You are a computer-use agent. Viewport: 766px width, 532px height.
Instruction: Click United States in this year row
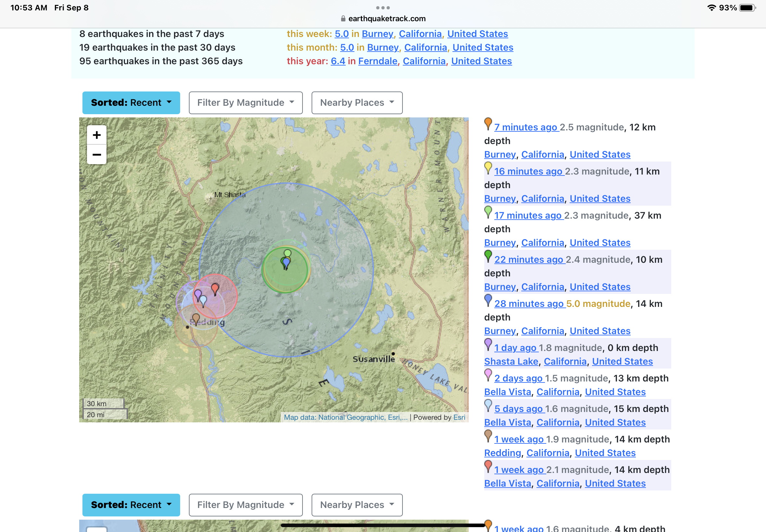pos(482,61)
